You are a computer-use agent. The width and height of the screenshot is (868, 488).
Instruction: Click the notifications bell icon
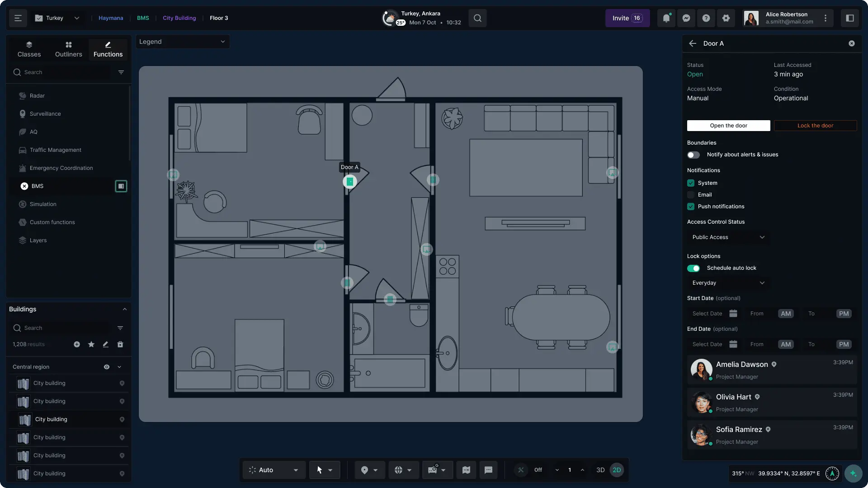coord(666,18)
